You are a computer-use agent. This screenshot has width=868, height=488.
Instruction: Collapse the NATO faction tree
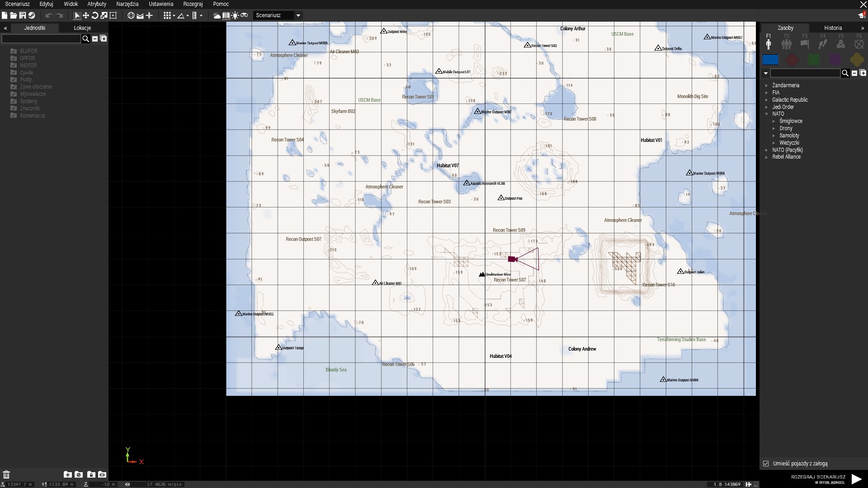(767, 114)
